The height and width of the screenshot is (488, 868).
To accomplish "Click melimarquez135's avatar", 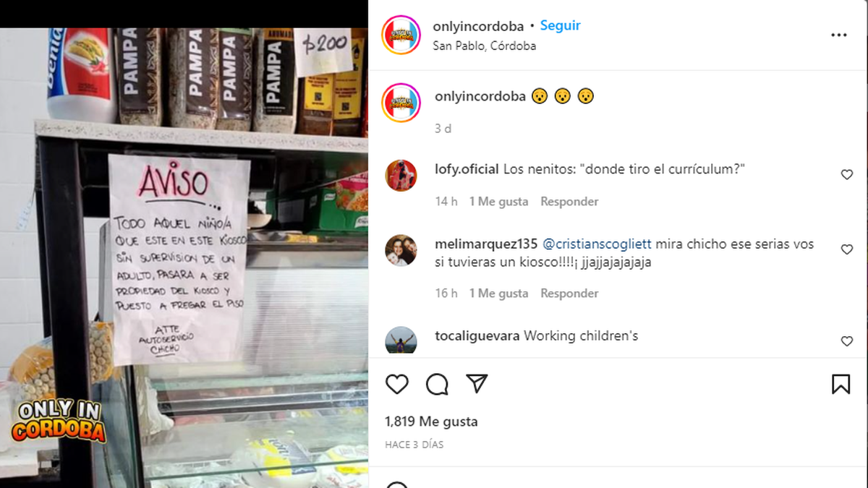I will [401, 250].
